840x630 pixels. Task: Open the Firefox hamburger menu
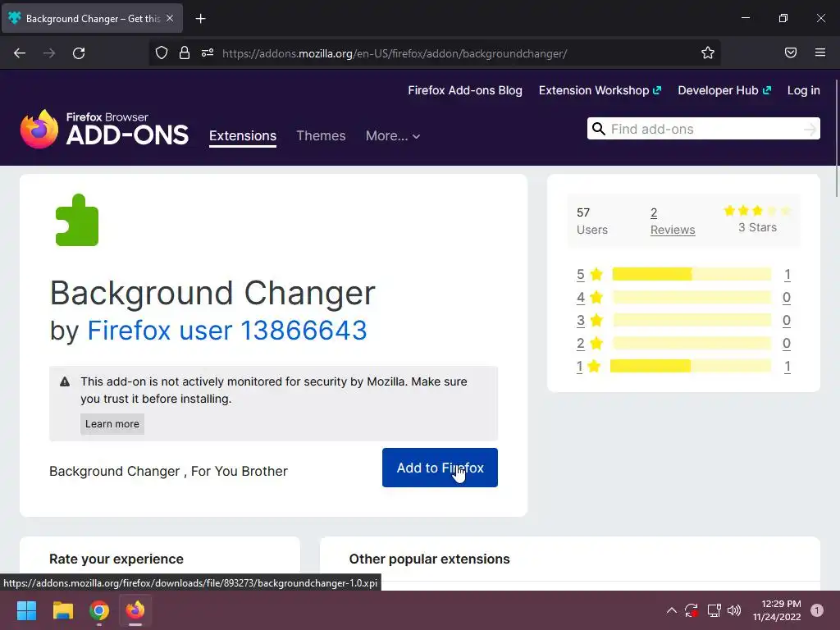click(819, 52)
